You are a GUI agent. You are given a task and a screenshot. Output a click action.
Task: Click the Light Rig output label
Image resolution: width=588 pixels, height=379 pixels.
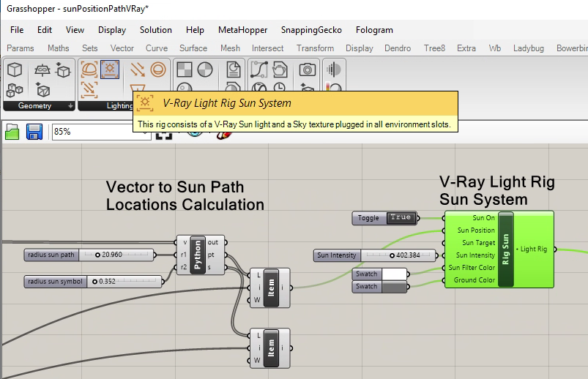534,249
